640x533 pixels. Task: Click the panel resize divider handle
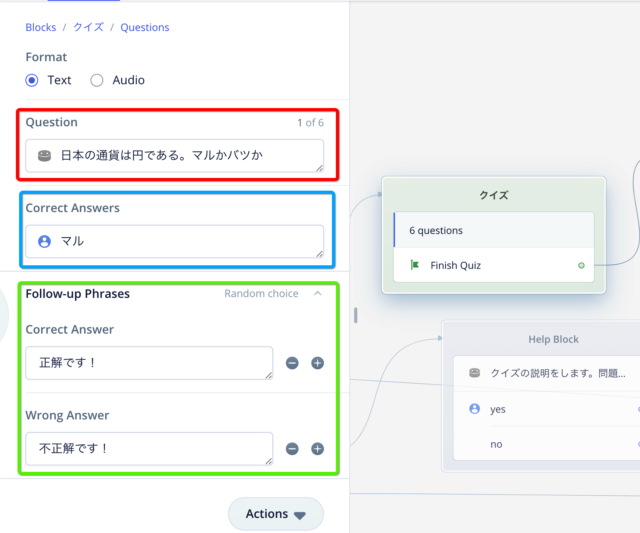[356, 315]
